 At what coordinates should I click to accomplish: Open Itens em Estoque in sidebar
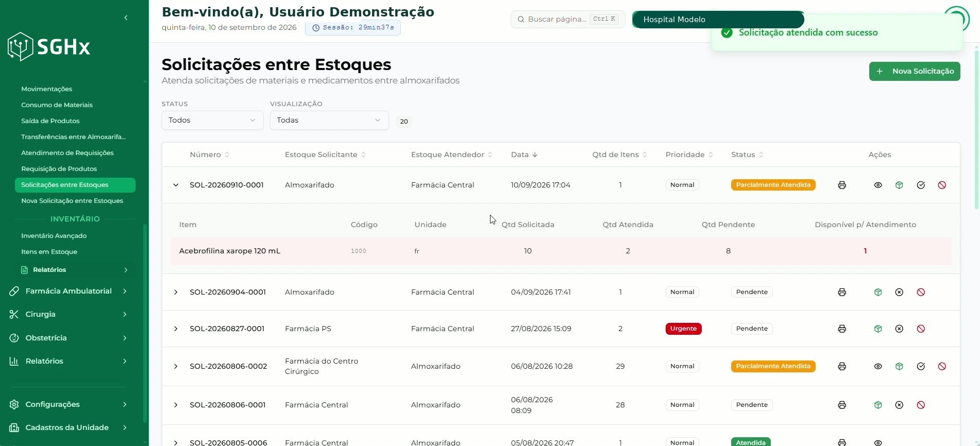click(x=49, y=252)
